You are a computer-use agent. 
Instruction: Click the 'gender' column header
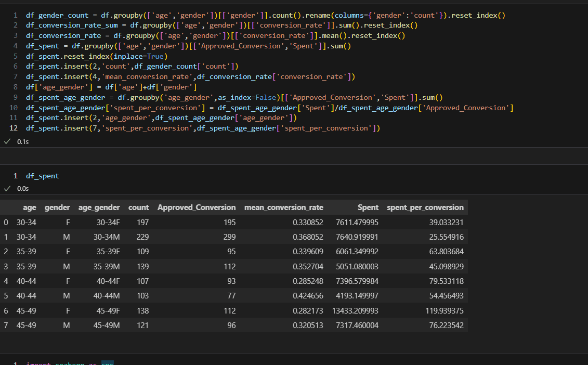click(57, 207)
